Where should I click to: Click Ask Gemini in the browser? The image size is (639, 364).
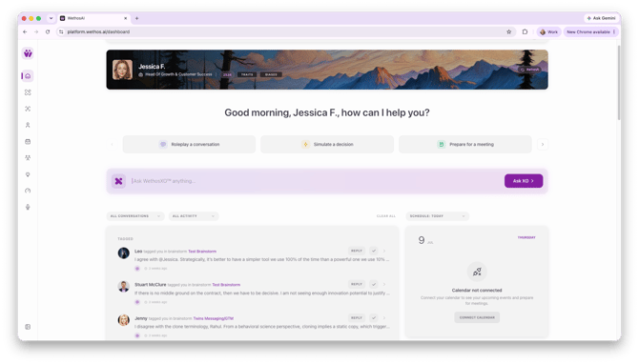601,18
